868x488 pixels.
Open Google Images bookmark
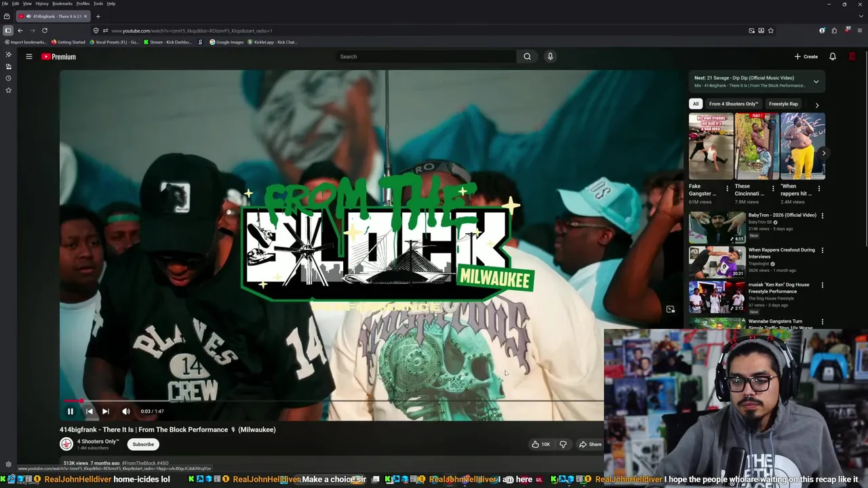[226, 42]
